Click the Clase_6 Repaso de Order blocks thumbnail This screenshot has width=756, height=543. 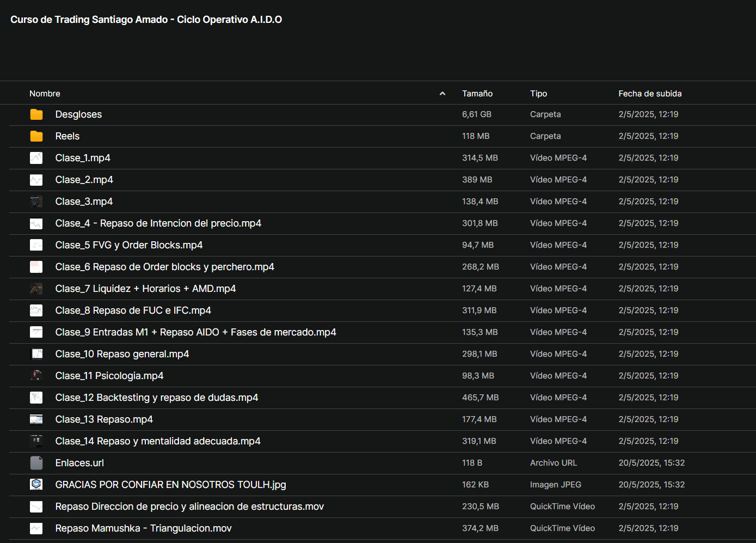36,267
